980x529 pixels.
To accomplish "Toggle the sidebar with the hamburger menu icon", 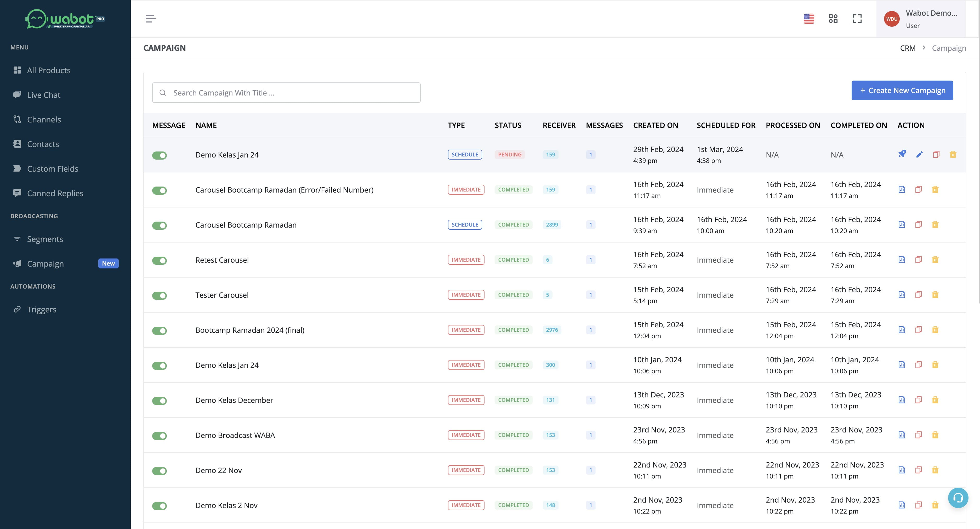I will (x=151, y=19).
